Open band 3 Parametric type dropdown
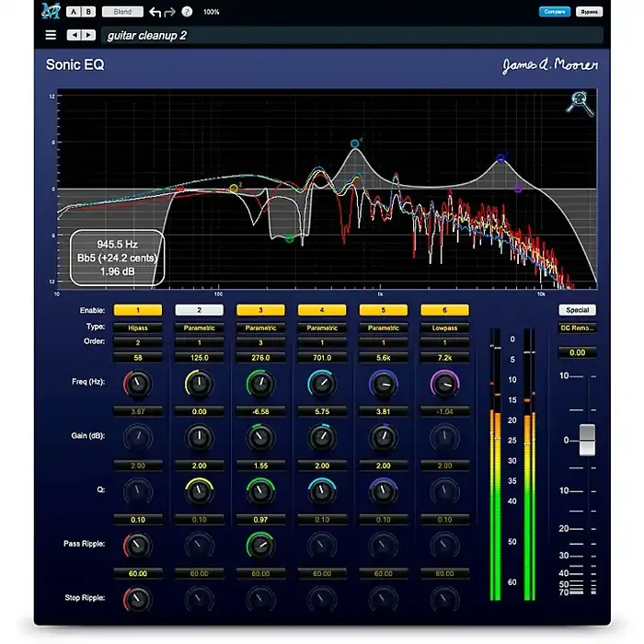 260,328
